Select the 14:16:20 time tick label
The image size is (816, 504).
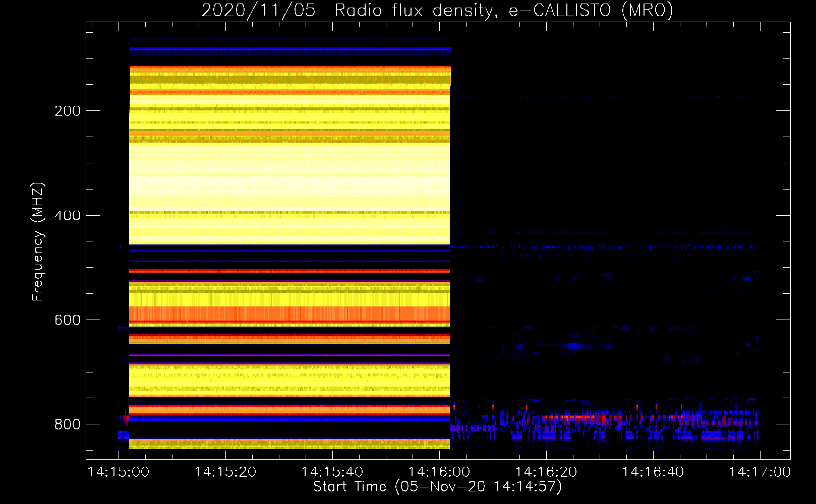coord(546,472)
